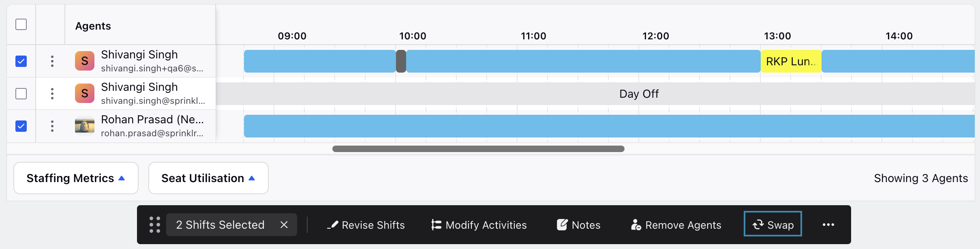Click the Swap button
Screen dimensions: 980x249
[x=773, y=224]
